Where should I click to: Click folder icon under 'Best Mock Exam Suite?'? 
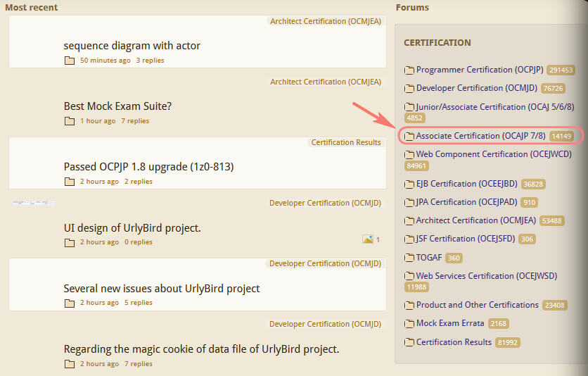coord(70,121)
